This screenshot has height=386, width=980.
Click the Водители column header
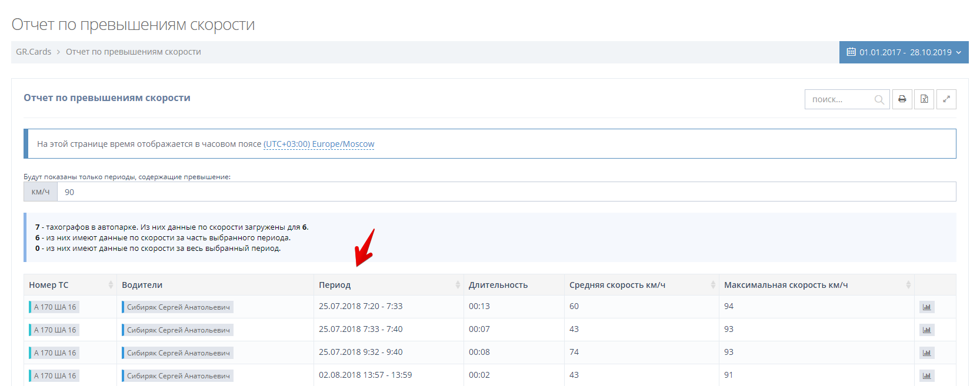[142, 285]
